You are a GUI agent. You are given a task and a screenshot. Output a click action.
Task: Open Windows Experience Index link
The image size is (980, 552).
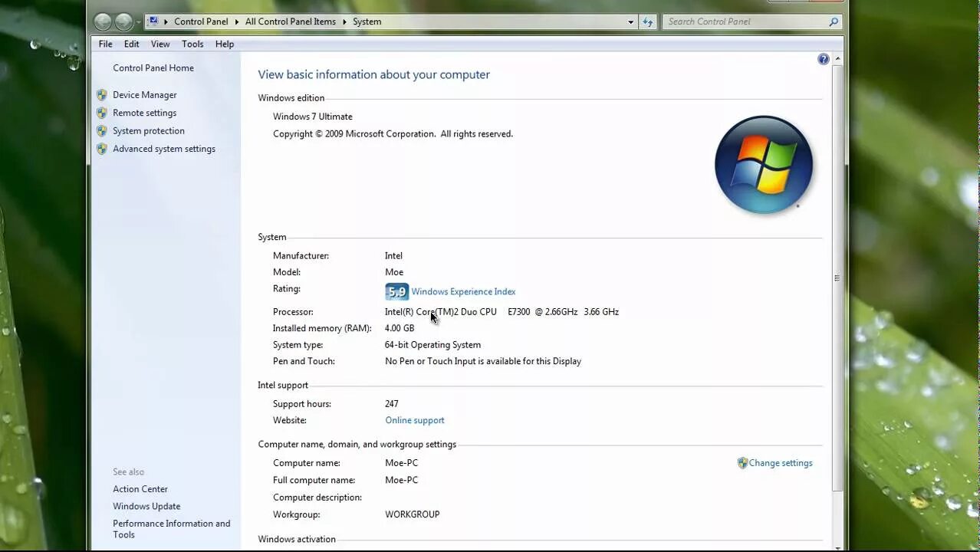pyautogui.click(x=463, y=291)
